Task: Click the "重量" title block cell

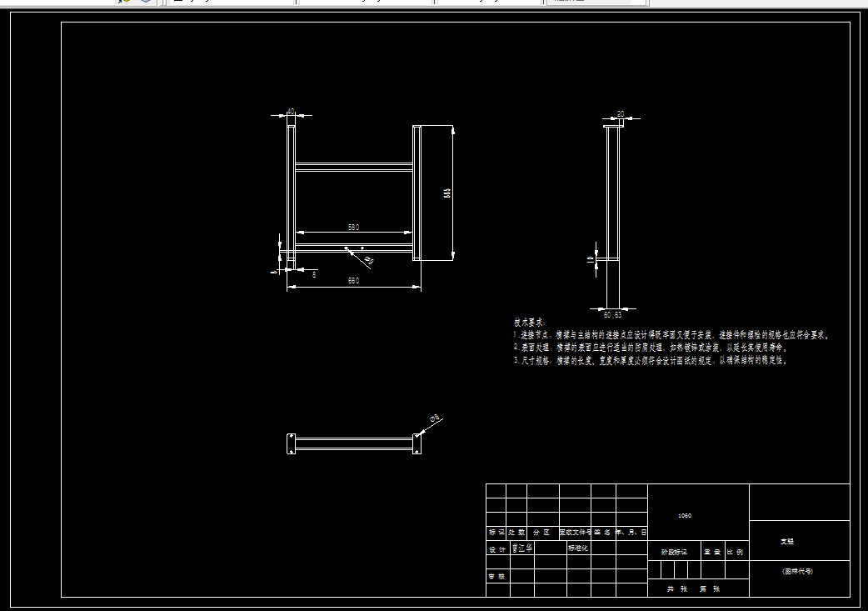Action: 712,553
